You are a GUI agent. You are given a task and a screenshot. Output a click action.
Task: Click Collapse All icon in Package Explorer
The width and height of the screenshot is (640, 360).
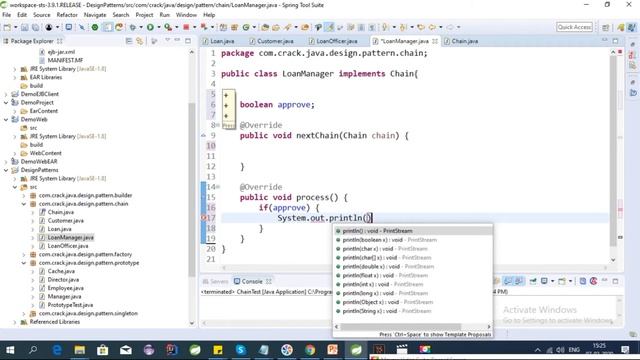tap(129, 41)
